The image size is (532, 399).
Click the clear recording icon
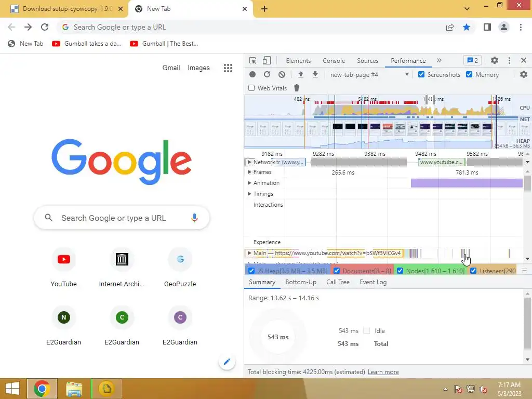282,75
